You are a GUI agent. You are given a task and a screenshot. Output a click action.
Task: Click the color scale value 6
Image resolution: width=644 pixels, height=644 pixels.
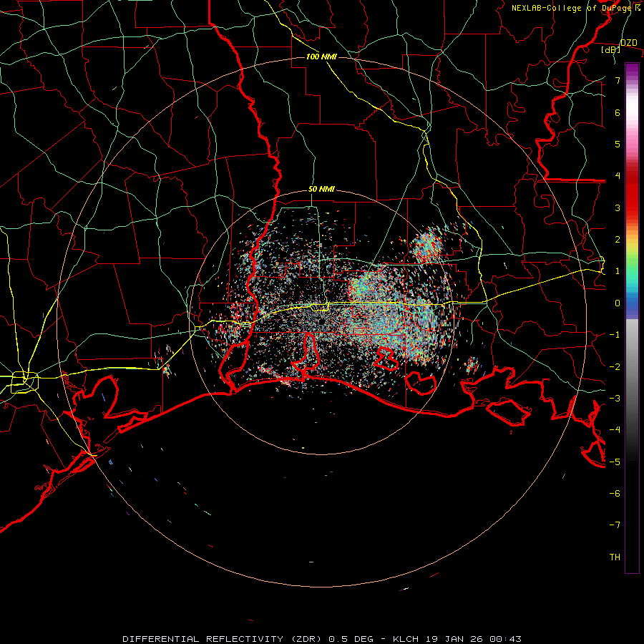point(618,112)
